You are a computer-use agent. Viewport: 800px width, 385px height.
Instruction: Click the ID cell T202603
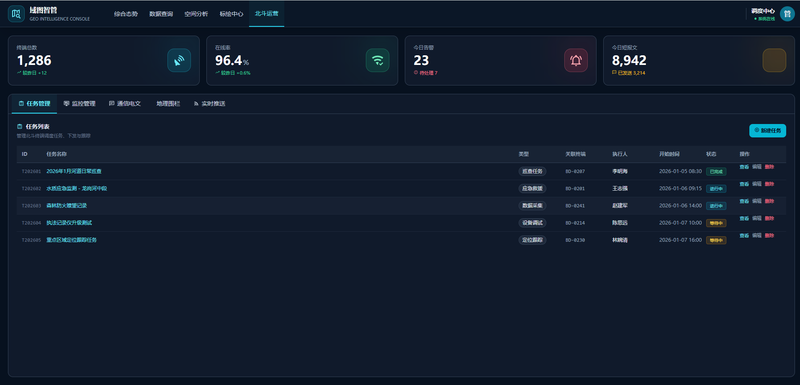coord(31,206)
